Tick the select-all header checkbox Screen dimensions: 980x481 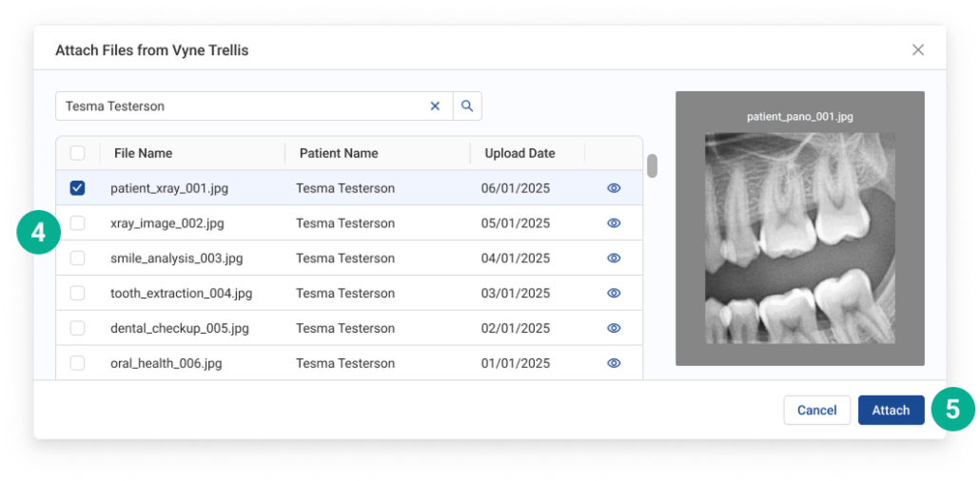78,153
